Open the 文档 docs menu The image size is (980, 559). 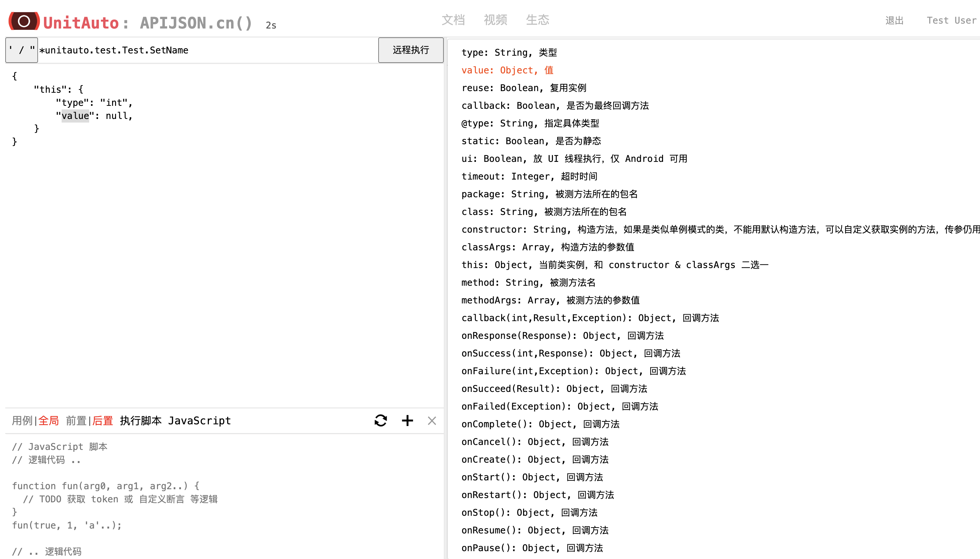pos(453,20)
